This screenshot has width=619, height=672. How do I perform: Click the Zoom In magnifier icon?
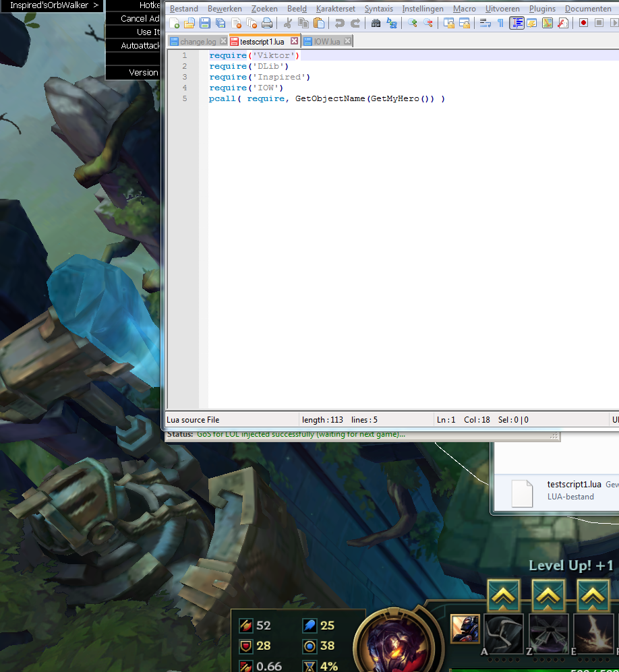point(413,23)
